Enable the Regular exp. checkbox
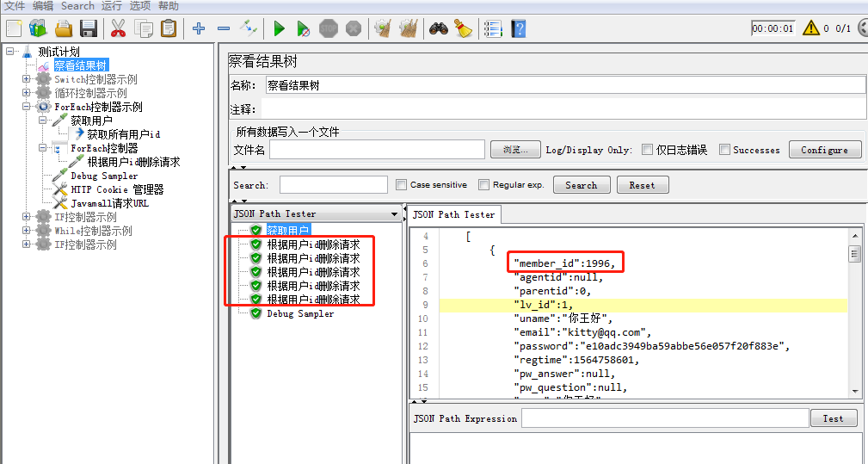This screenshot has height=464, width=868. click(483, 185)
